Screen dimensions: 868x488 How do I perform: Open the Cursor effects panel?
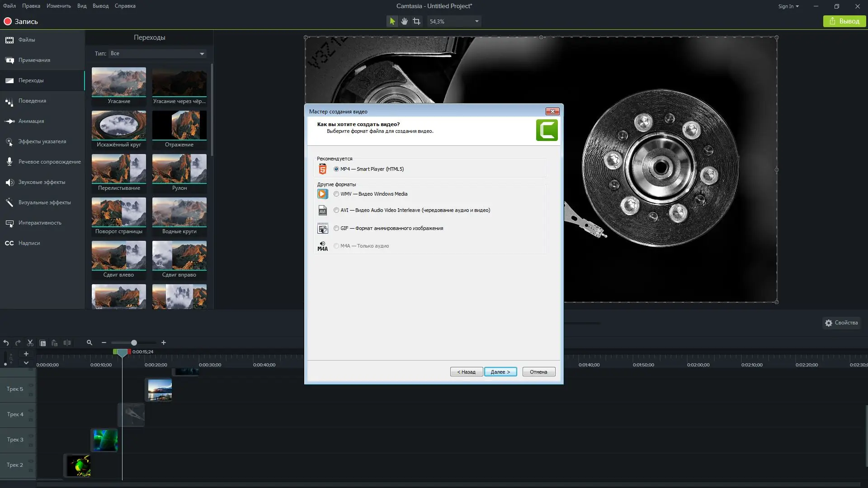click(42, 141)
